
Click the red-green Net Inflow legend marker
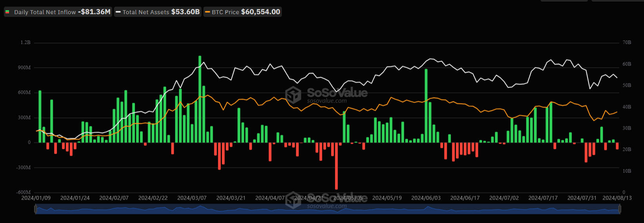7,12
